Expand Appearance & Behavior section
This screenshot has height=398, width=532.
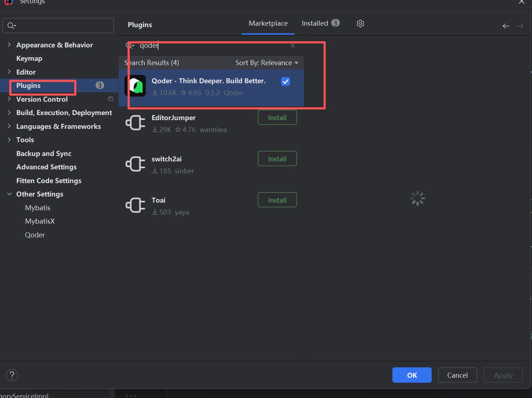point(9,45)
